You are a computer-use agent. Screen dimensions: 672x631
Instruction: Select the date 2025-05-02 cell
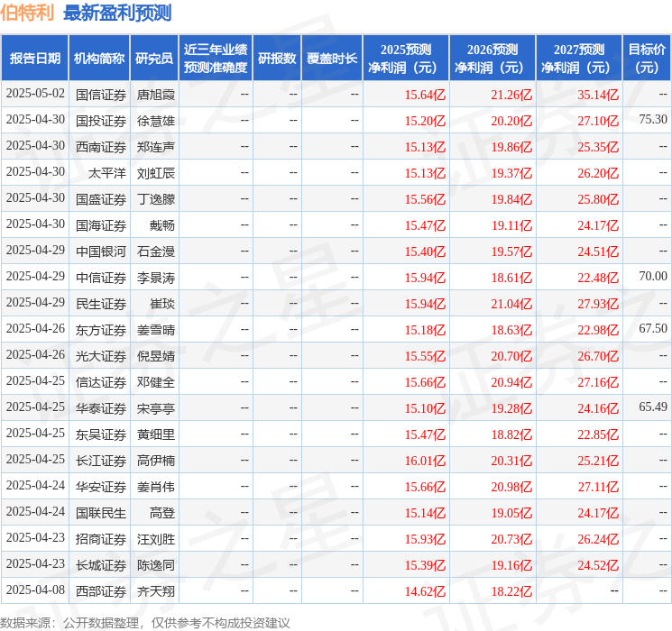35,94
